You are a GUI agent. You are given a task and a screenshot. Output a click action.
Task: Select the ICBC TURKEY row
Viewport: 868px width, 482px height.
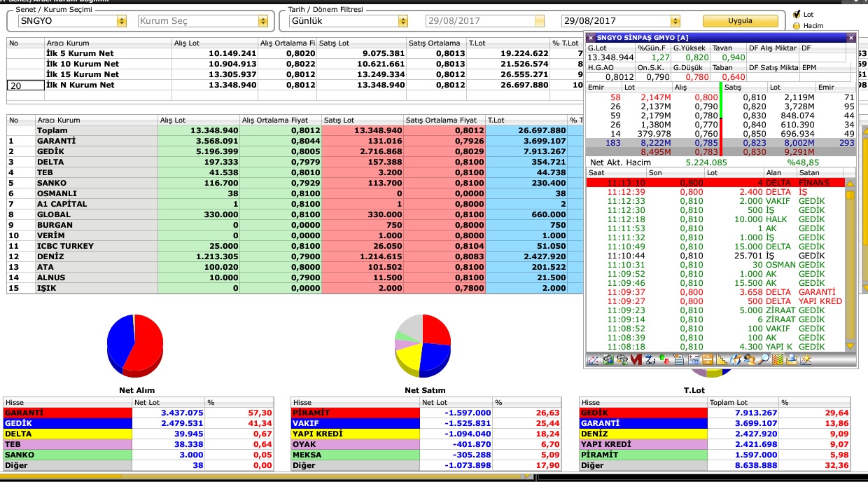[x=294, y=246]
